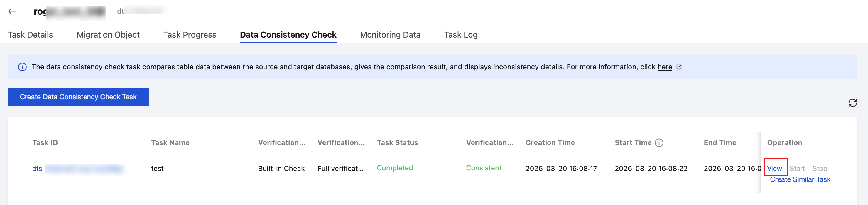Click the info icon in blue banner
Viewport: 868px width, 205px height.
(22, 67)
